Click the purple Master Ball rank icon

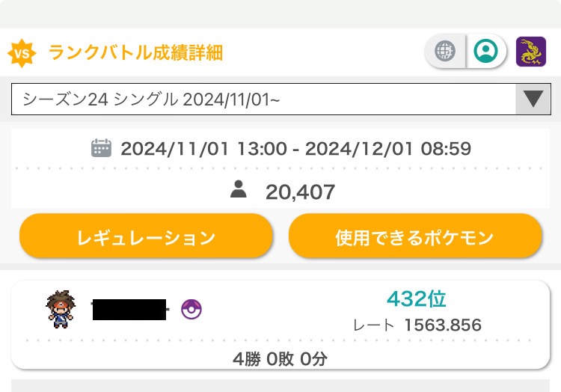(191, 309)
